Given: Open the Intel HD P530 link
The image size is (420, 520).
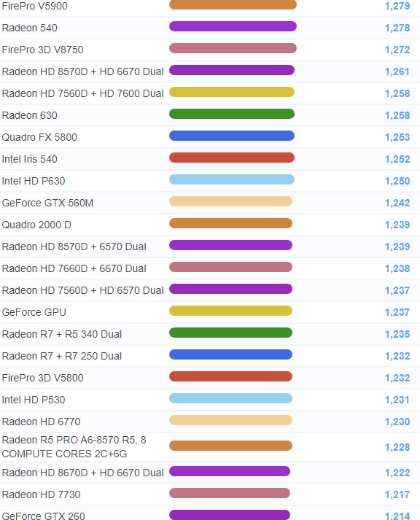Looking at the screenshot, I should tap(34, 400).
